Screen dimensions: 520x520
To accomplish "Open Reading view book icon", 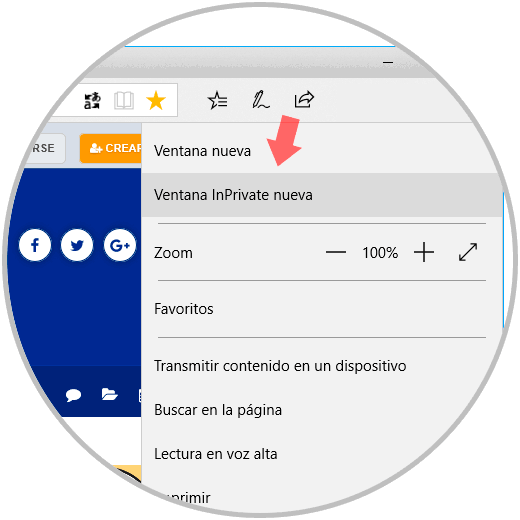I will click(x=124, y=100).
